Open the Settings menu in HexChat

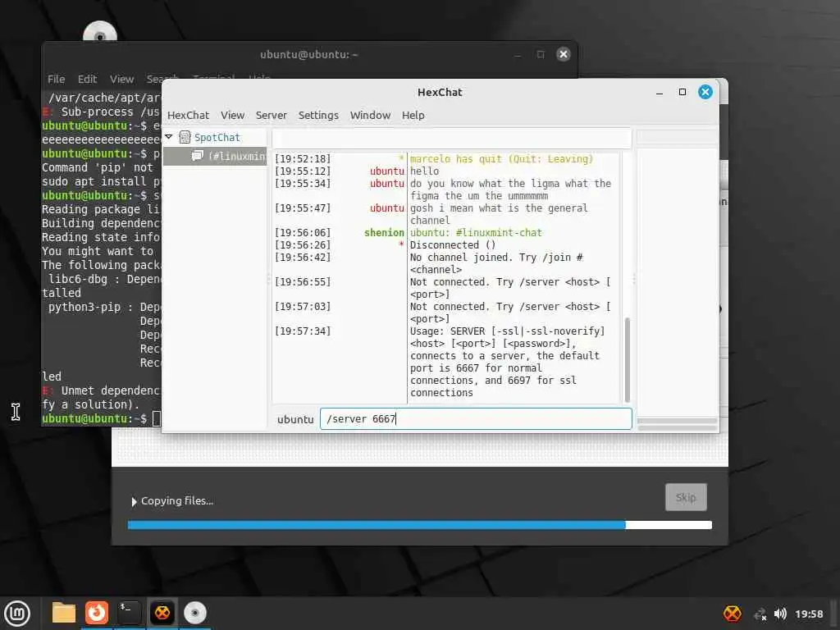click(318, 115)
